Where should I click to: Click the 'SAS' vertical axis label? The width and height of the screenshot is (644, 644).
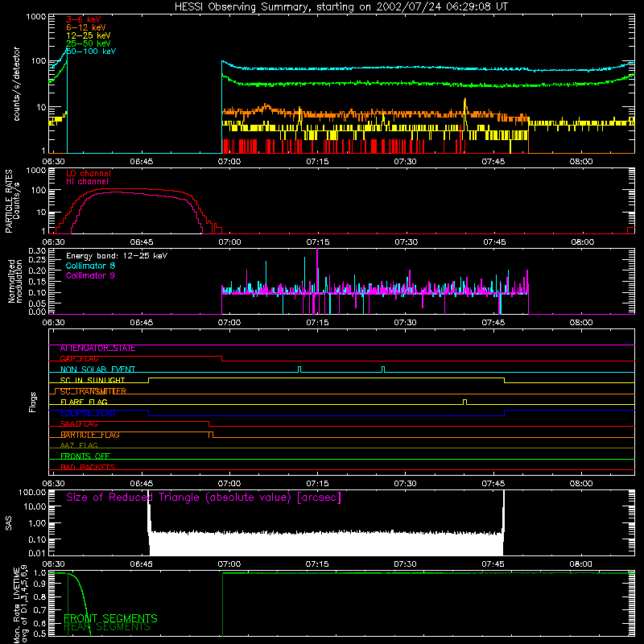click(8, 523)
